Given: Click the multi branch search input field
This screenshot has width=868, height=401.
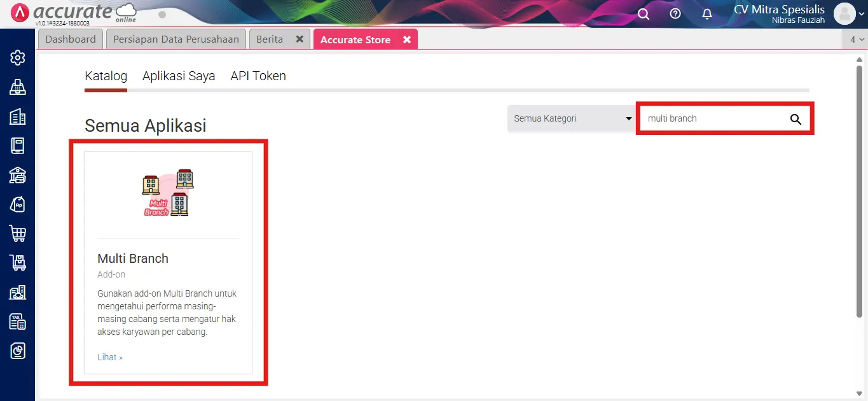Looking at the screenshot, I should click(x=709, y=118).
